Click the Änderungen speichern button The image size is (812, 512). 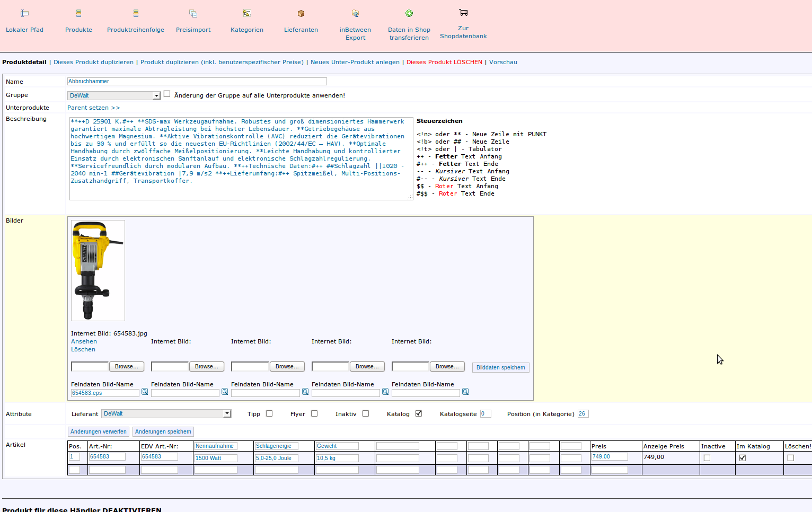coord(163,432)
